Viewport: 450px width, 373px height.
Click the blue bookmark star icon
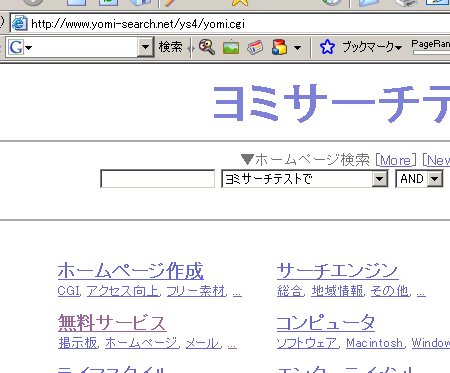[327, 47]
